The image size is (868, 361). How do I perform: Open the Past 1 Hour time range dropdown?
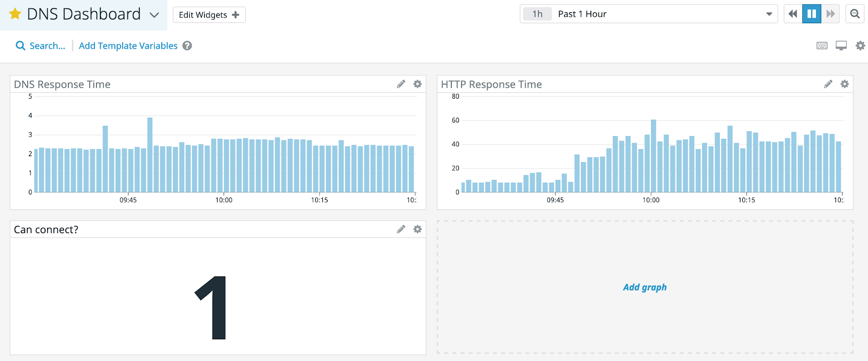(648, 14)
